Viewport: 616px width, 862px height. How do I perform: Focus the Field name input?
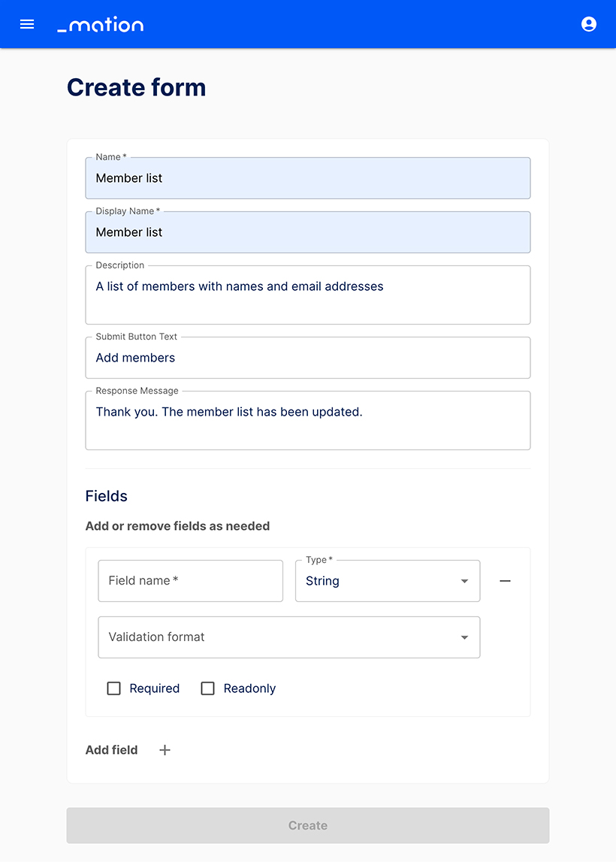(x=191, y=581)
